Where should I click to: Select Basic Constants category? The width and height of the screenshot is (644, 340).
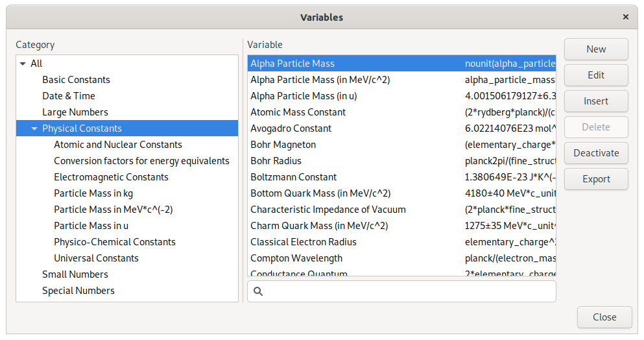76,80
